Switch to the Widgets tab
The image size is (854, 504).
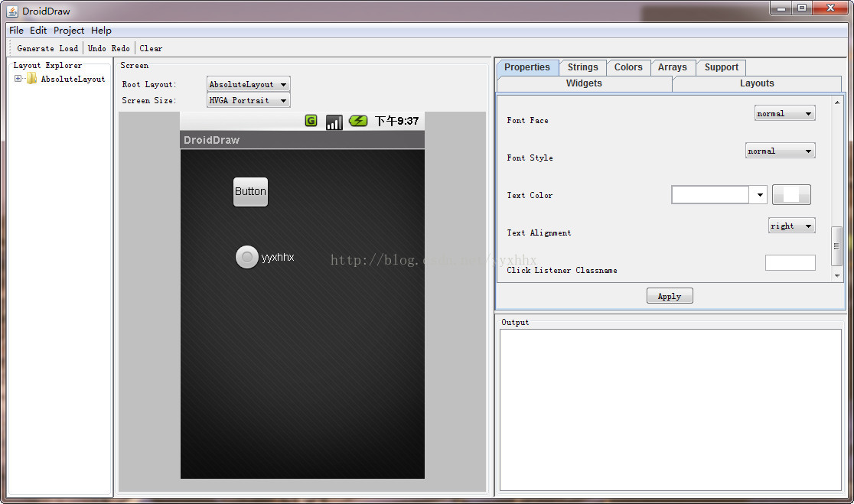coord(584,83)
